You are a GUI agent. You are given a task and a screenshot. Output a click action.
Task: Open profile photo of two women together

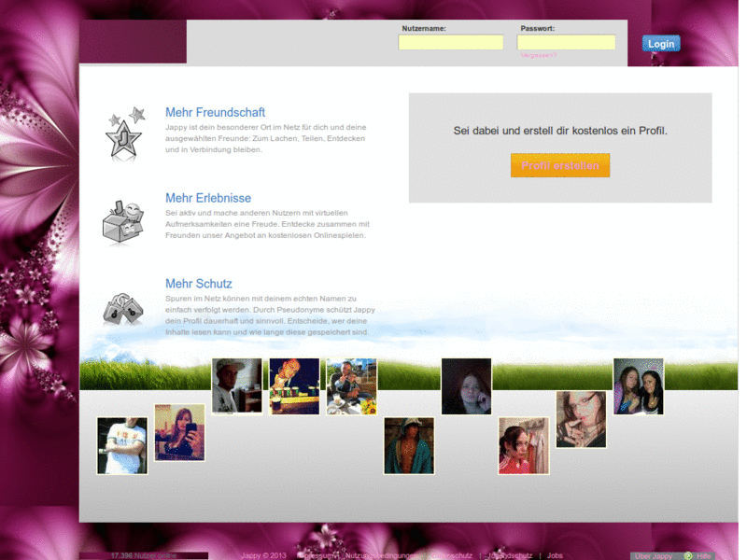tap(638, 386)
